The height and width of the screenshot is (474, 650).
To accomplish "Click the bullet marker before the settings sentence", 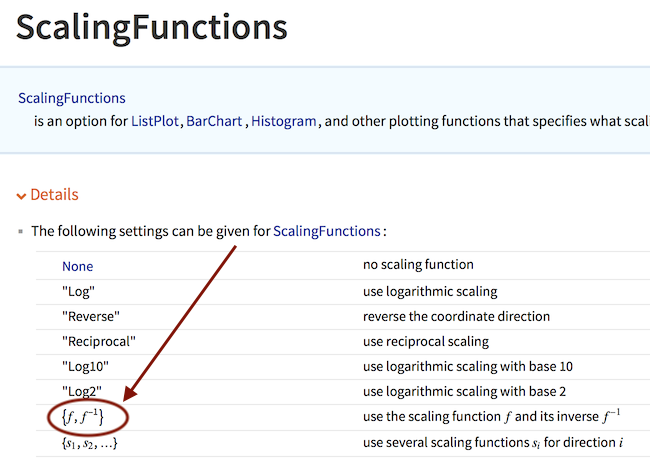I will click(x=21, y=231).
